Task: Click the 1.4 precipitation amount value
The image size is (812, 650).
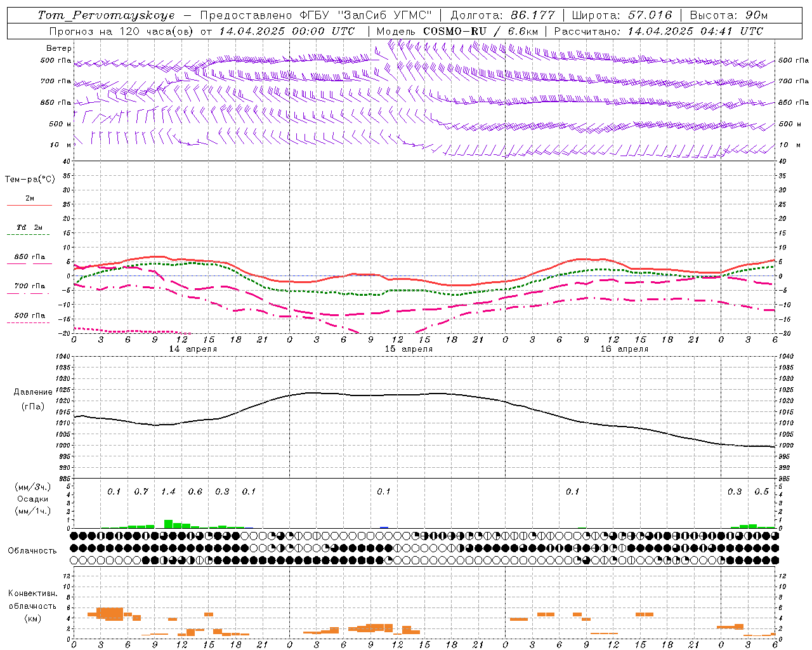Action: (x=168, y=492)
